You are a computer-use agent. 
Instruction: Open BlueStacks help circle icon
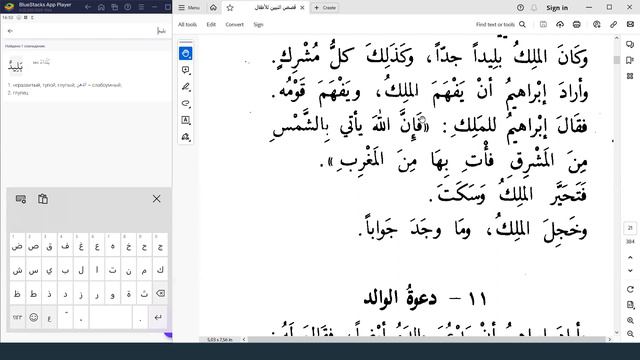tap(128, 7)
